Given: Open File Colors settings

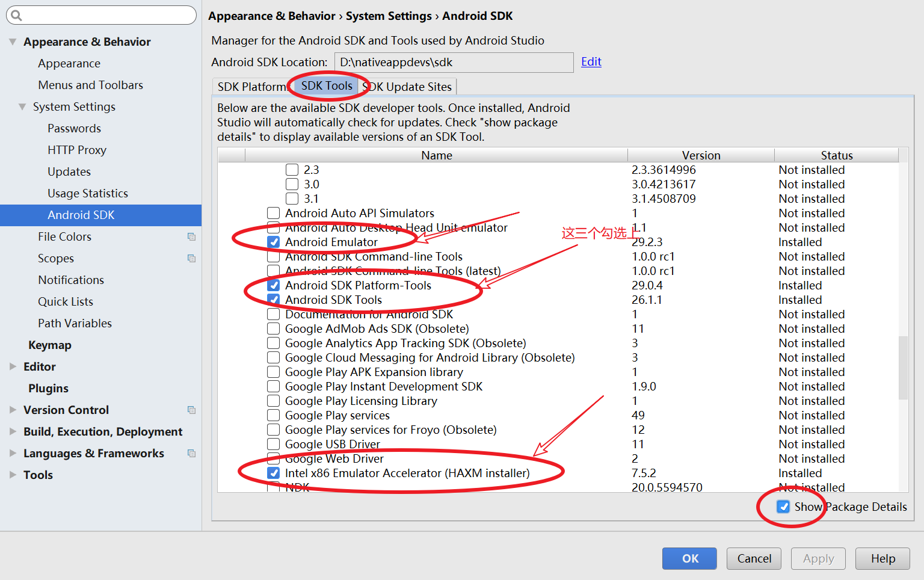Looking at the screenshot, I should click(x=64, y=236).
